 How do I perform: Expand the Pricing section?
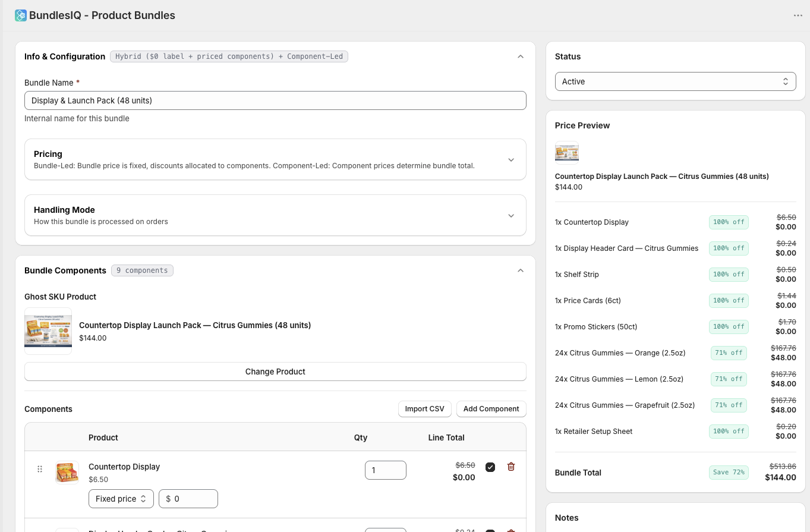[x=511, y=160]
